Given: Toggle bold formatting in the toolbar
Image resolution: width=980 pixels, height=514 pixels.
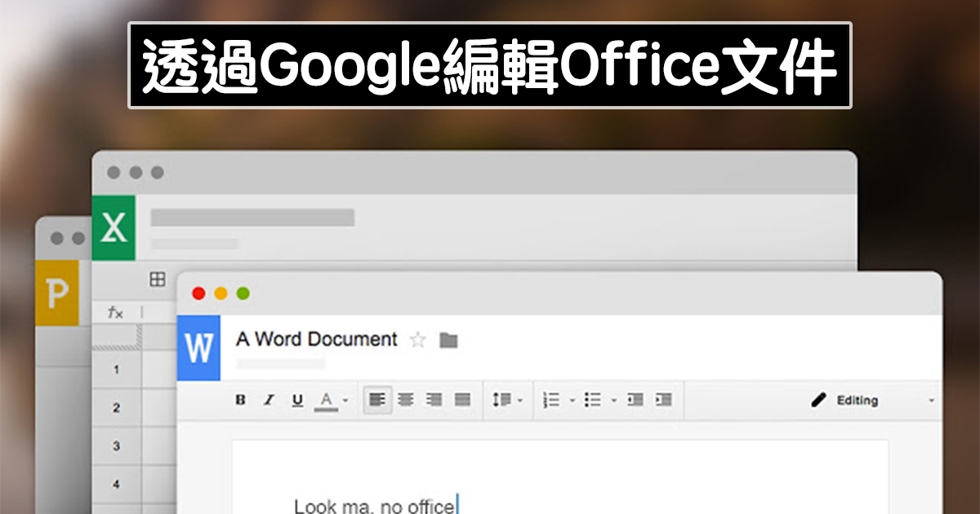Looking at the screenshot, I should (x=240, y=400).
